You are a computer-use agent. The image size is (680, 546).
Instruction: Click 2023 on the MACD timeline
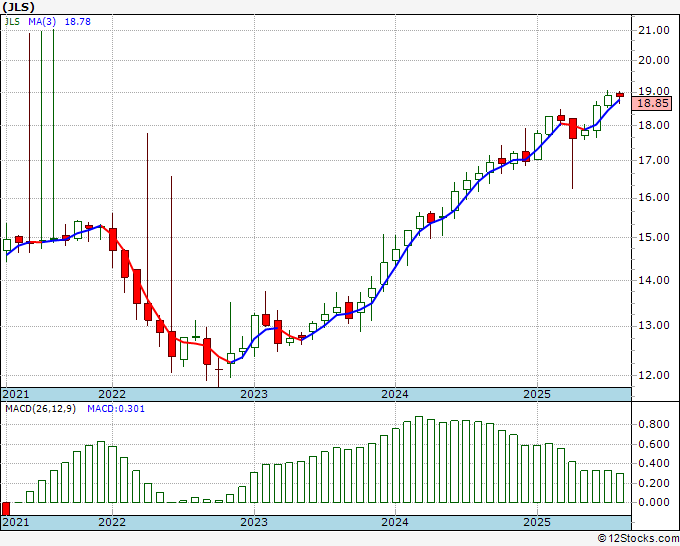point(254,522)
